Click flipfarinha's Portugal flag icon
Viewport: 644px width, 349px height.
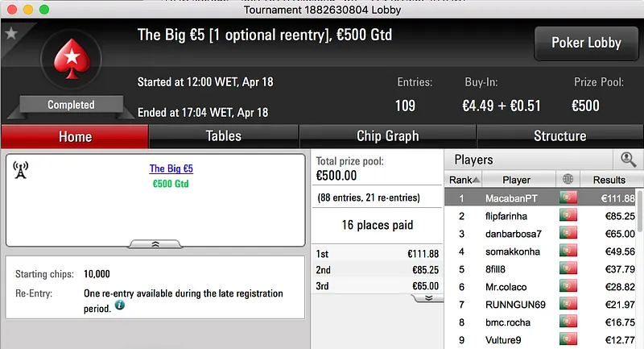568,216
